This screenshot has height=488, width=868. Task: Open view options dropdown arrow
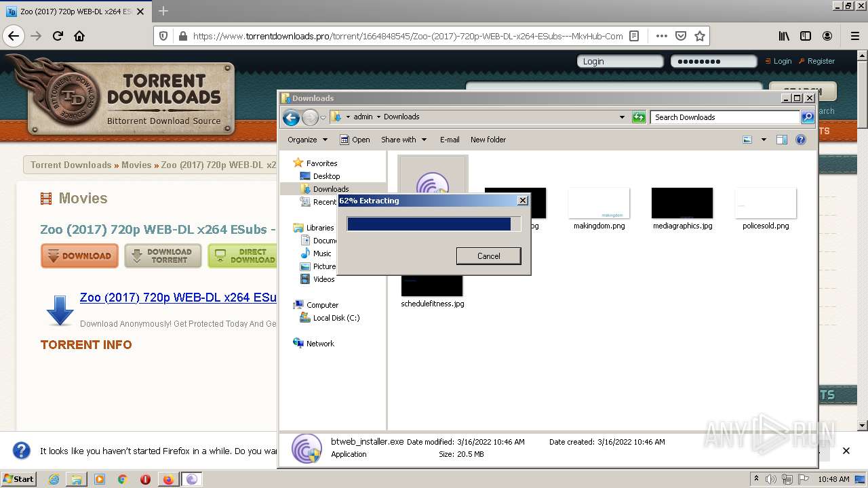(x=764, y=140)
